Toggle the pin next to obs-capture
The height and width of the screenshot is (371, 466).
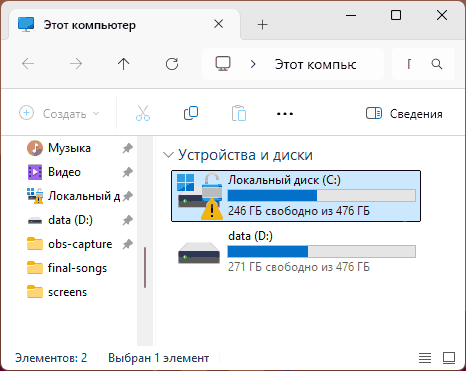click(x=127, y=244)
